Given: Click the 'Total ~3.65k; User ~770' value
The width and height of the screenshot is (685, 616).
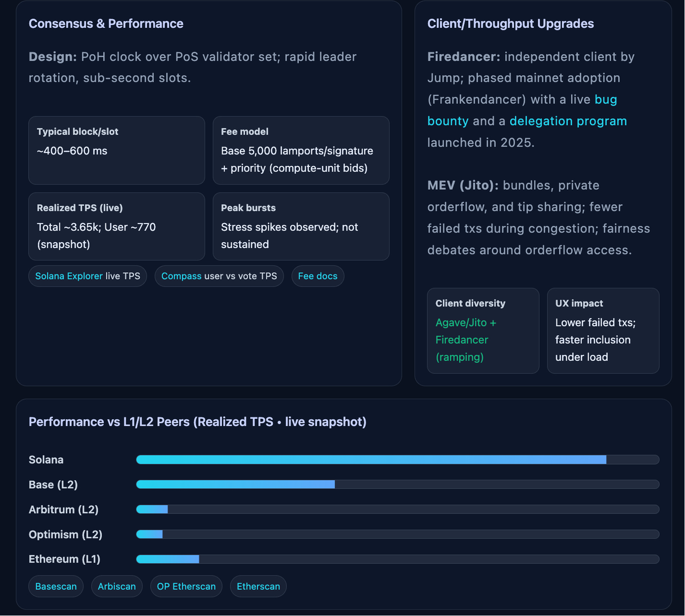Looking at the screenshot, I should (96, 227).
